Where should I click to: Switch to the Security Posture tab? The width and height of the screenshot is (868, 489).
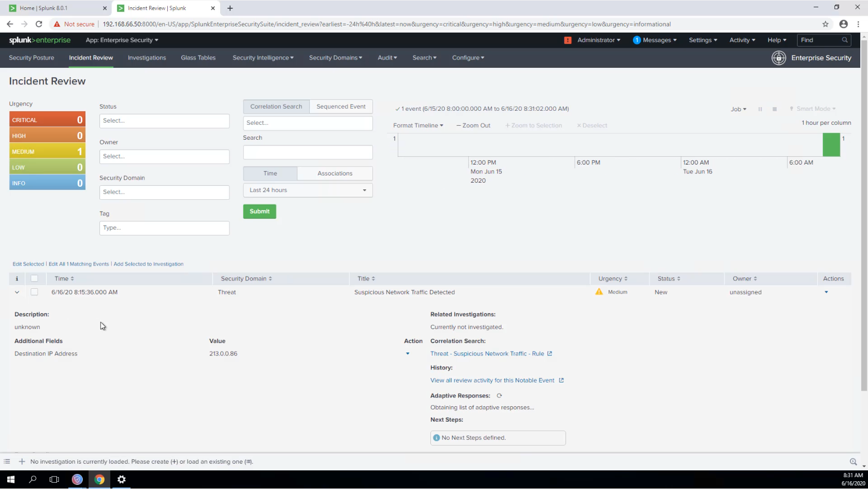(31, 57)
